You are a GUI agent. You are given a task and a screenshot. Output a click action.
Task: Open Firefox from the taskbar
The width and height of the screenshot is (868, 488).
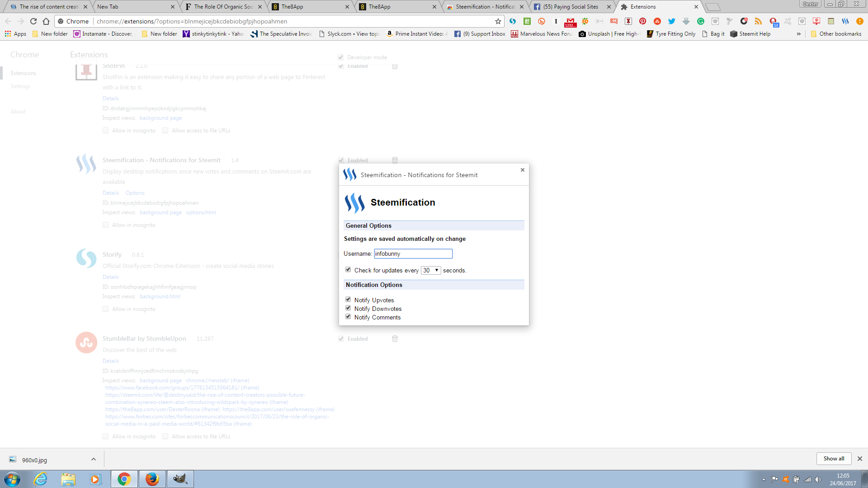[152, 479]
